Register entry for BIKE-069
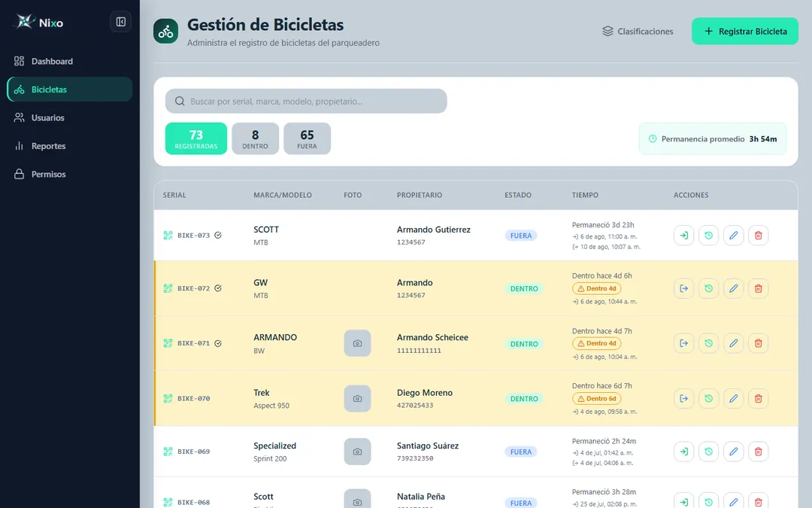The image size is (812, 508). [x=683, y=452]
